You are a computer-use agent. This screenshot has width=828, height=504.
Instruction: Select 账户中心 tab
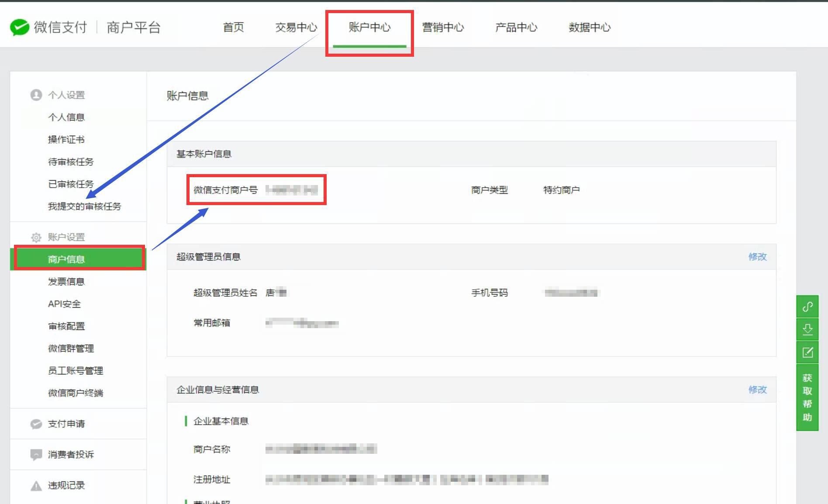[369, 27]
